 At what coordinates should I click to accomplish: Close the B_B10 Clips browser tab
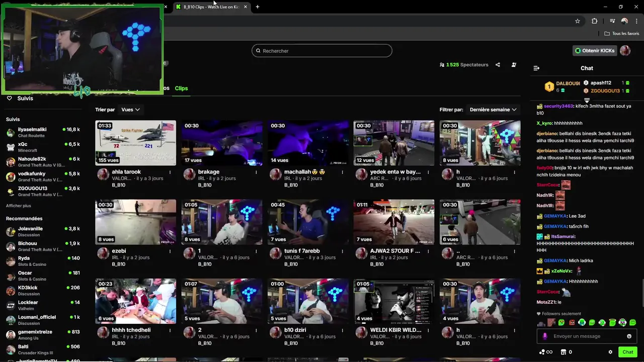(x=246, y=7)
